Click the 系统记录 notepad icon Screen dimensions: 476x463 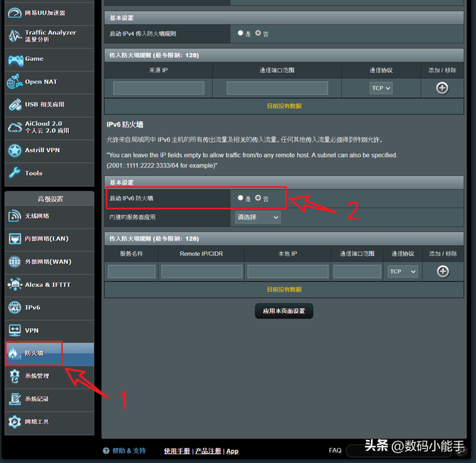[15, 399]
